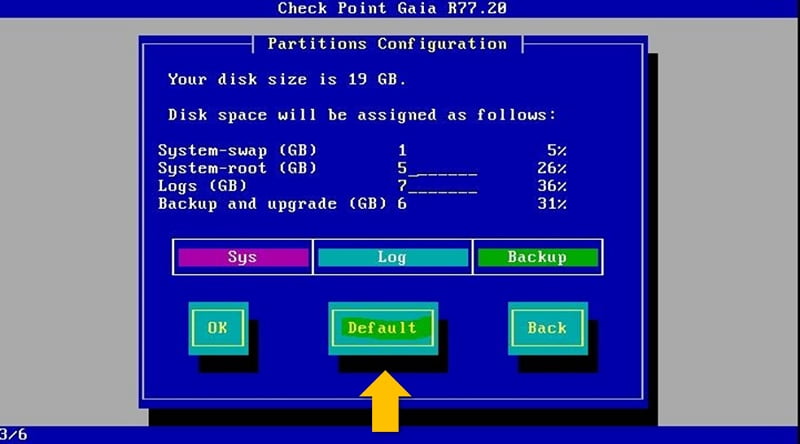Select the green Backup partition bar

pyautogui.click(x=537, y=257)
